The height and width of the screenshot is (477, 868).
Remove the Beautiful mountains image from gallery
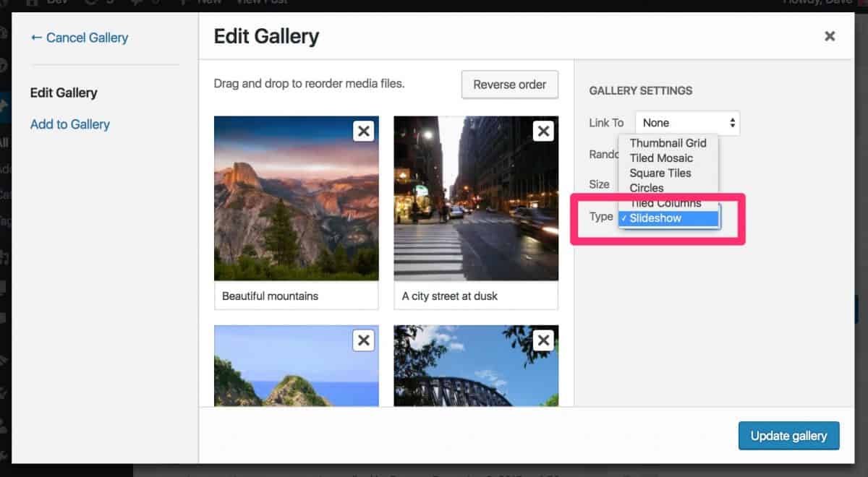click(364, 131)
